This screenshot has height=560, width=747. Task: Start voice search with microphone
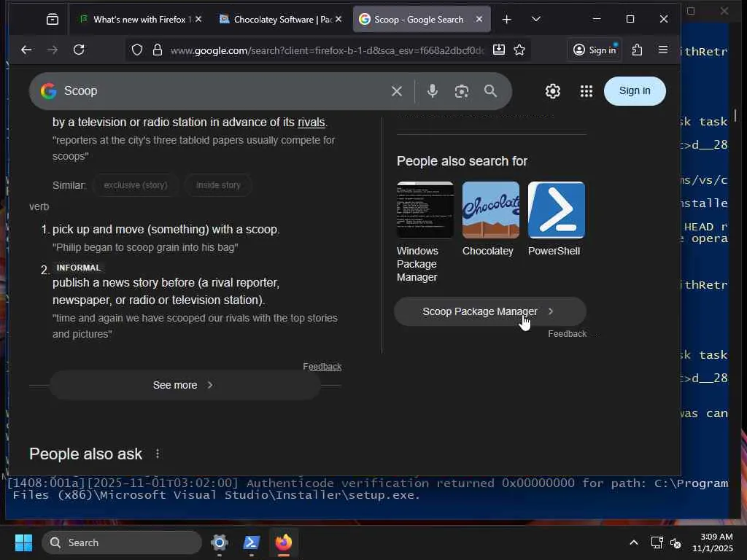(432, 91)
